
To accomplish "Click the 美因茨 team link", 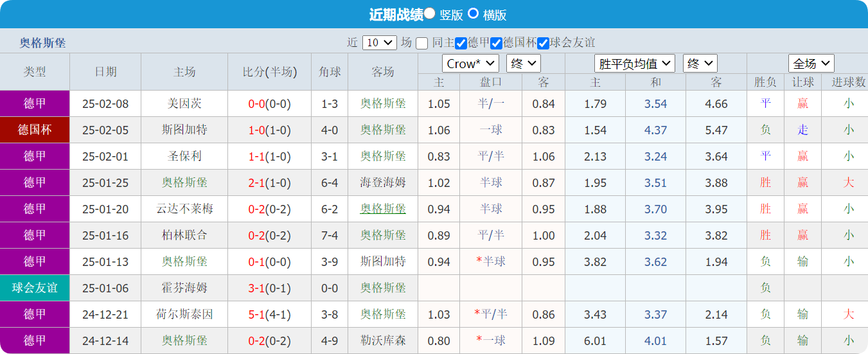I will click(x=184, y=103).
